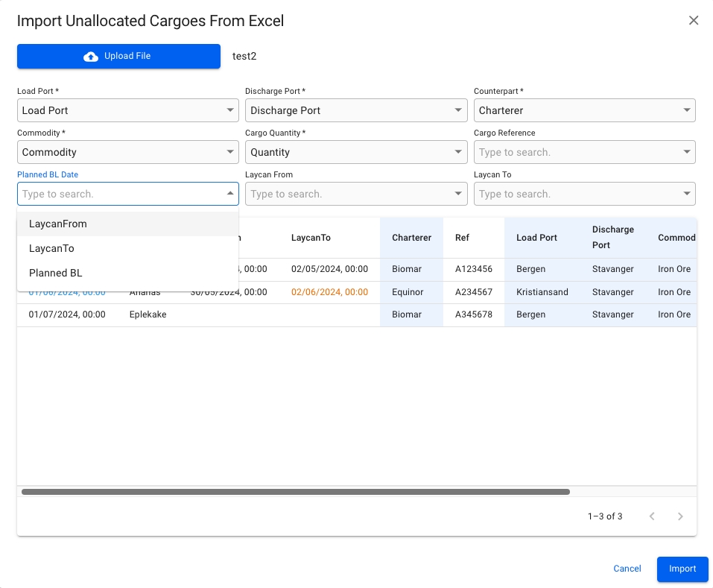Expand the Discharge Port dropdown
The height and width of the screenshot is (588, 713).
(458, 110)
